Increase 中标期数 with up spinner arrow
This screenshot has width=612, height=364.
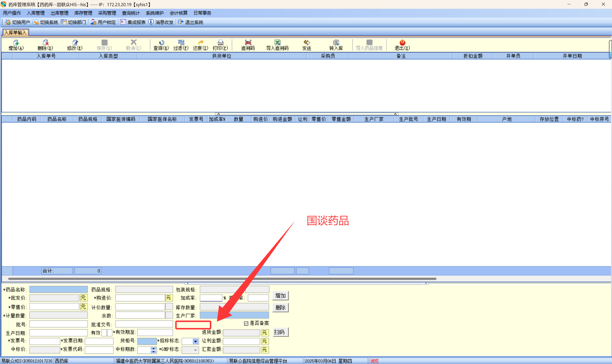(x=153, y=348)
